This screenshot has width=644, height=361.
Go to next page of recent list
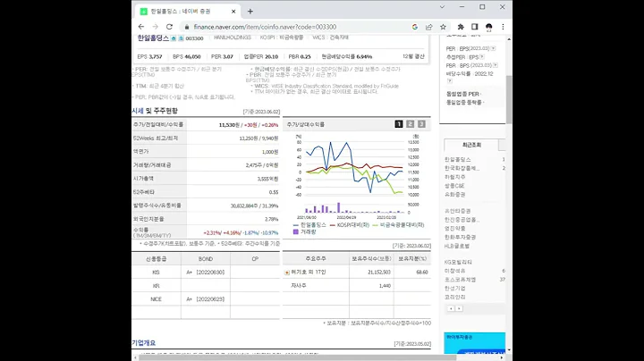tap(459, 308)
